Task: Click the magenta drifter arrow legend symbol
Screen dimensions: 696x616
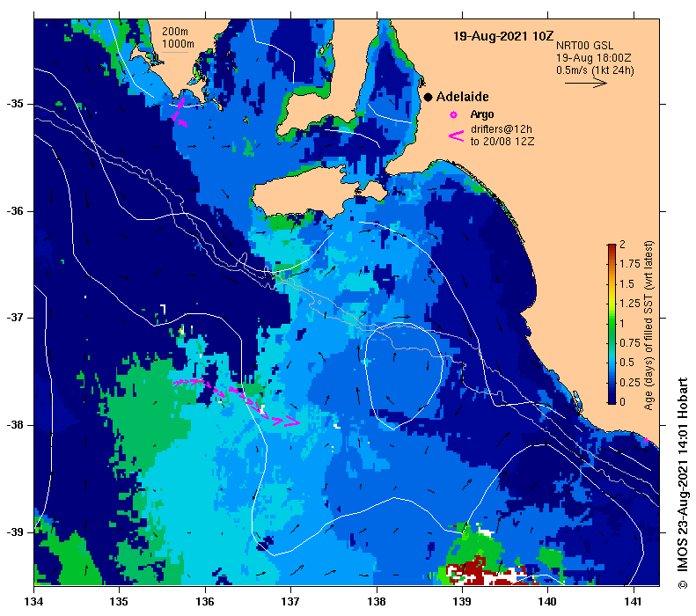Action: click(457, 136)
